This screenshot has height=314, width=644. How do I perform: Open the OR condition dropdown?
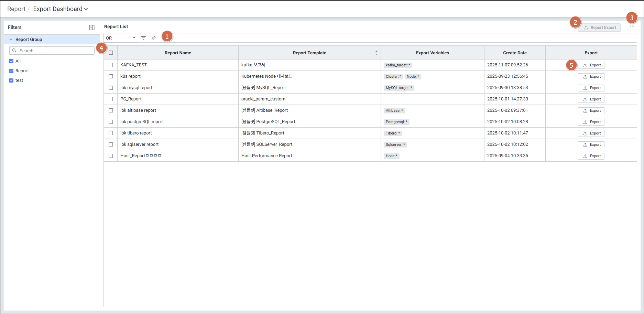click(120, 38)
